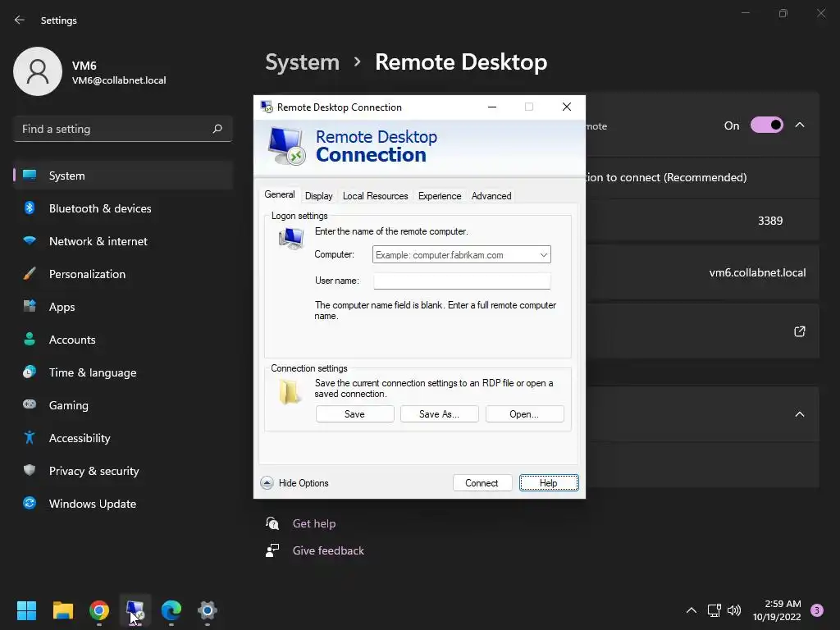Open File Explorer from the taskbar

click(x=62, y=609)
